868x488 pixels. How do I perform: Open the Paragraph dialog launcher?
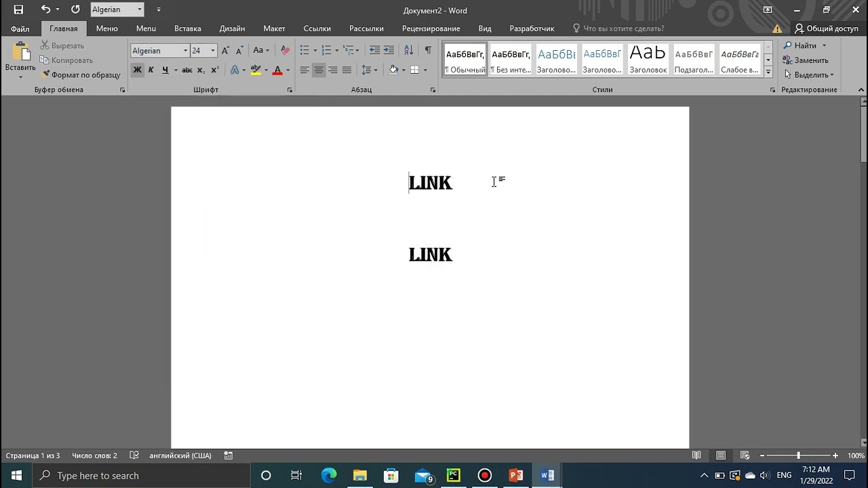coord(433,89)
